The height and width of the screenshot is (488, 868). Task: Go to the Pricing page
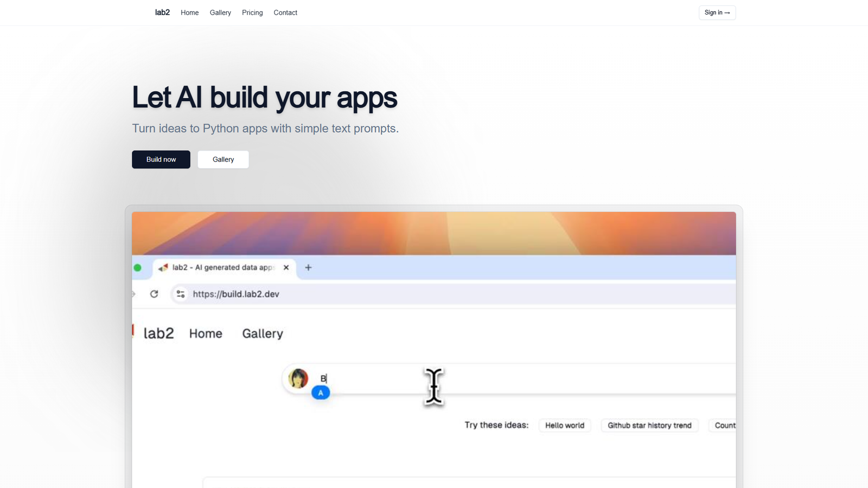(x=252, y=12)
